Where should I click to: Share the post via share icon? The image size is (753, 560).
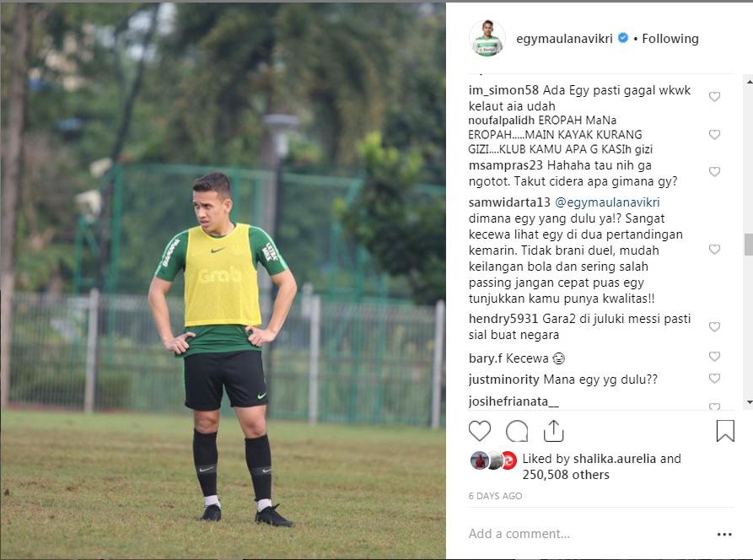click(553, 431)
